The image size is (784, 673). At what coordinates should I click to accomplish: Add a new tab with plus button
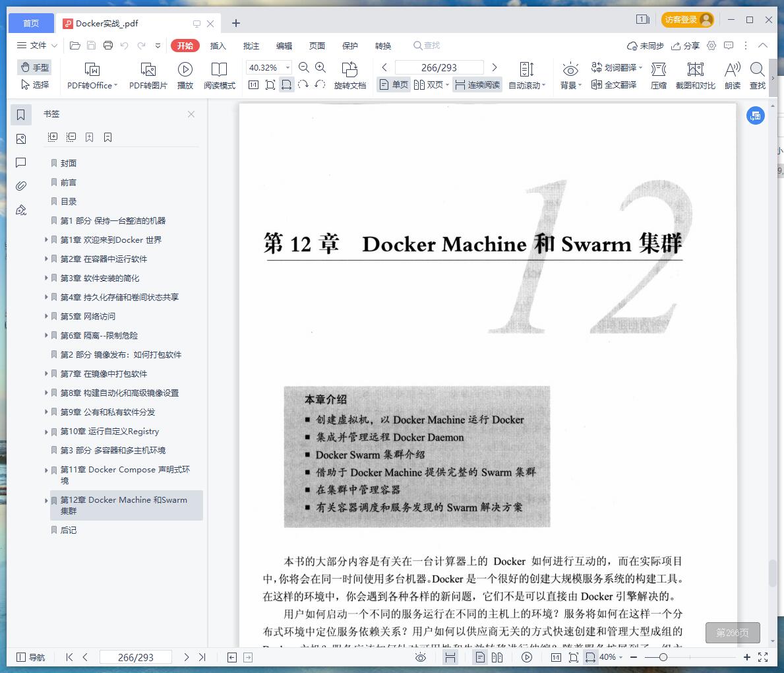point(236,23)
